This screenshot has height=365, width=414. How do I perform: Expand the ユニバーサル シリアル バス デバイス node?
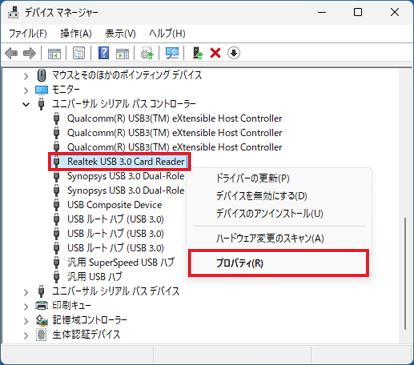pos(26,292)
